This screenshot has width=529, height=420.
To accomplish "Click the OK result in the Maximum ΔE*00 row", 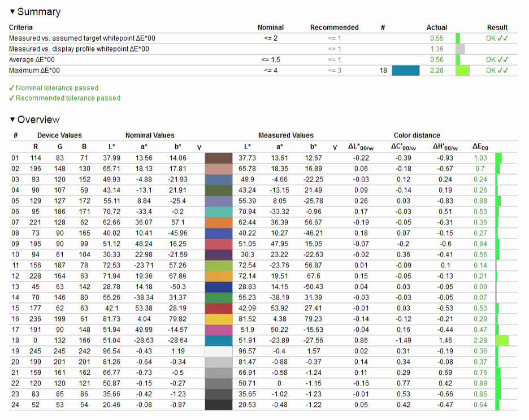I will (x=497, y=71).
